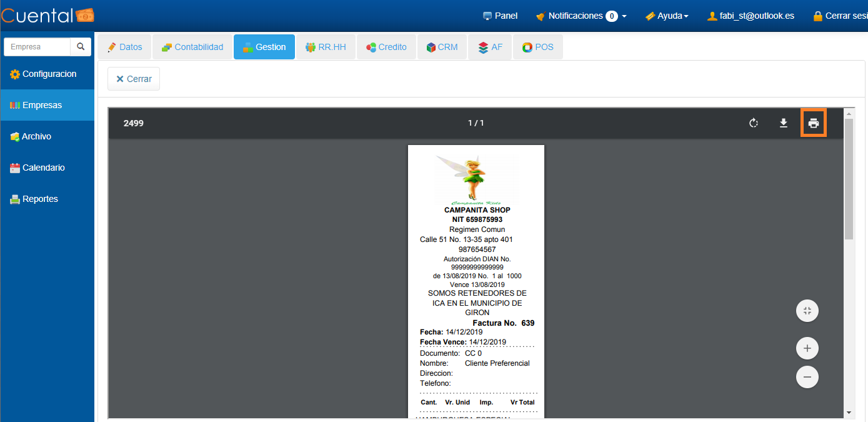868x422 pixels.
Task: Download the invoice PDF
Action: click(783, 123)
